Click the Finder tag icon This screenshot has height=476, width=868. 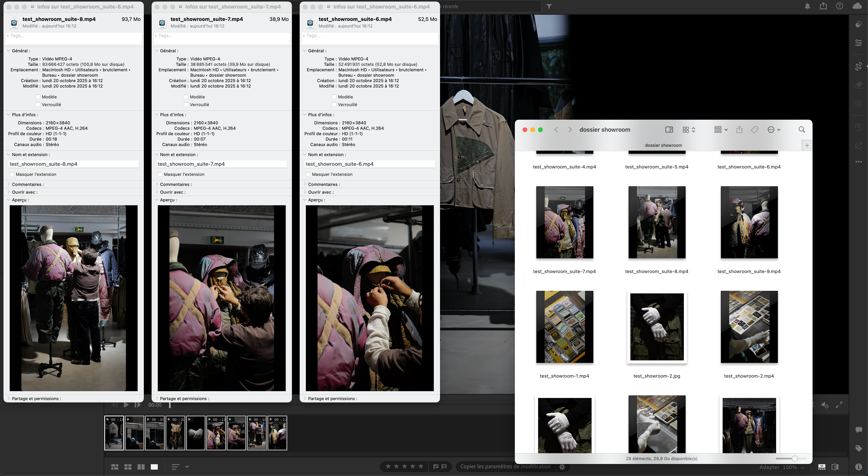tap(754, 130)
